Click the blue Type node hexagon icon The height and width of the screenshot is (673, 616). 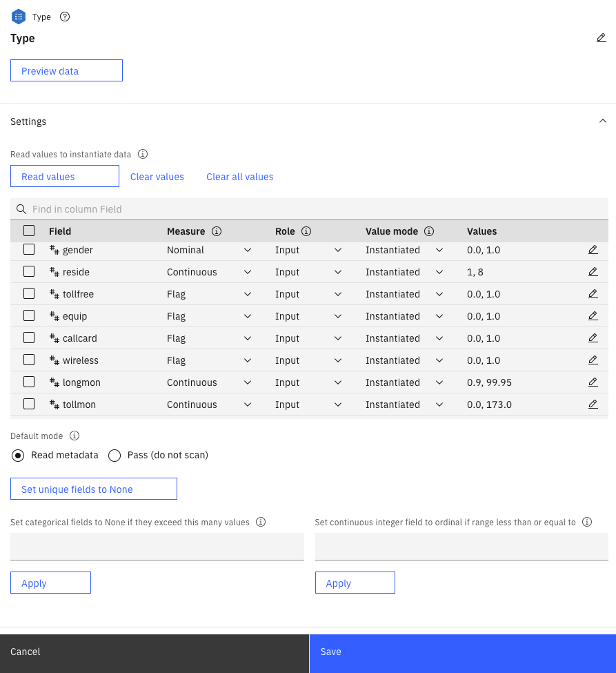click(19, 17)
